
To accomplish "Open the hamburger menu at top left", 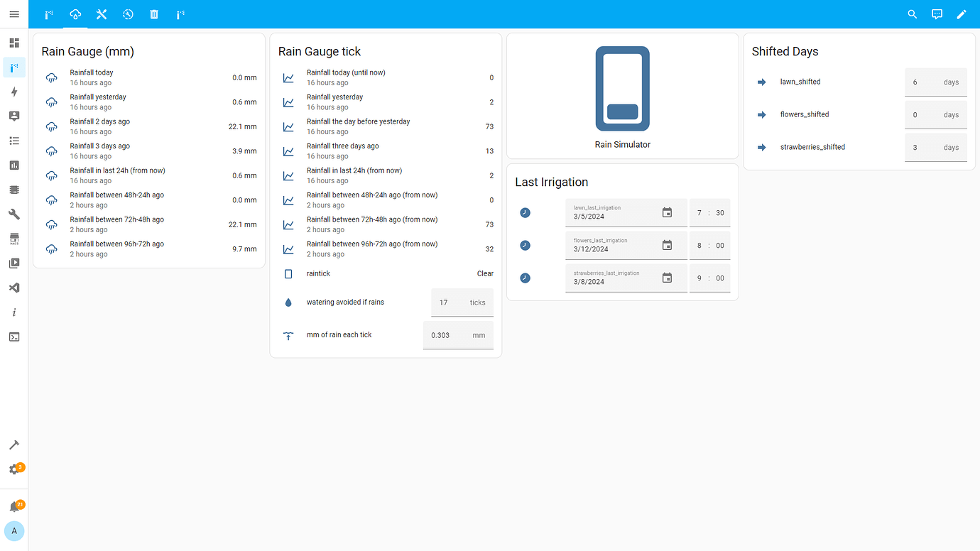I will [13, 13].
